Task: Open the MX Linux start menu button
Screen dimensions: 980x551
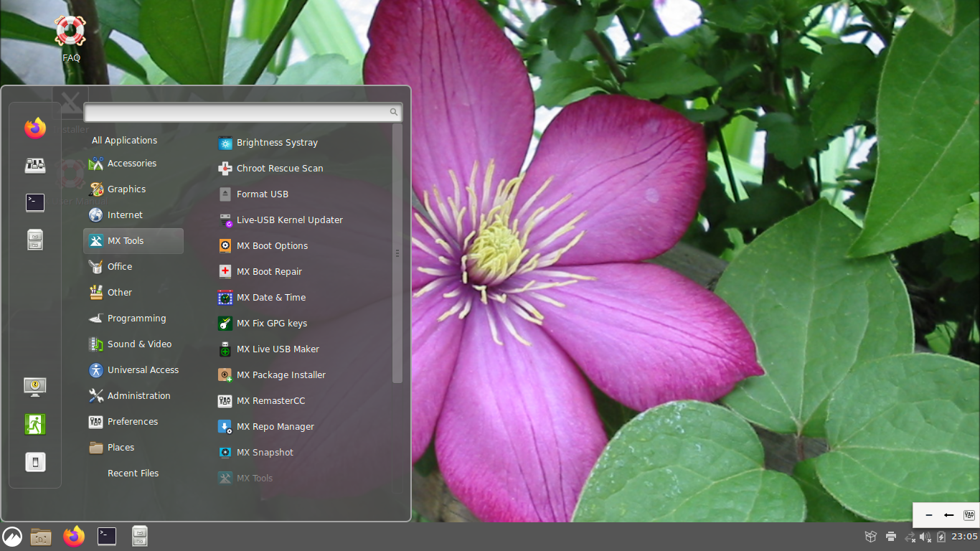Action: point(12,536)
